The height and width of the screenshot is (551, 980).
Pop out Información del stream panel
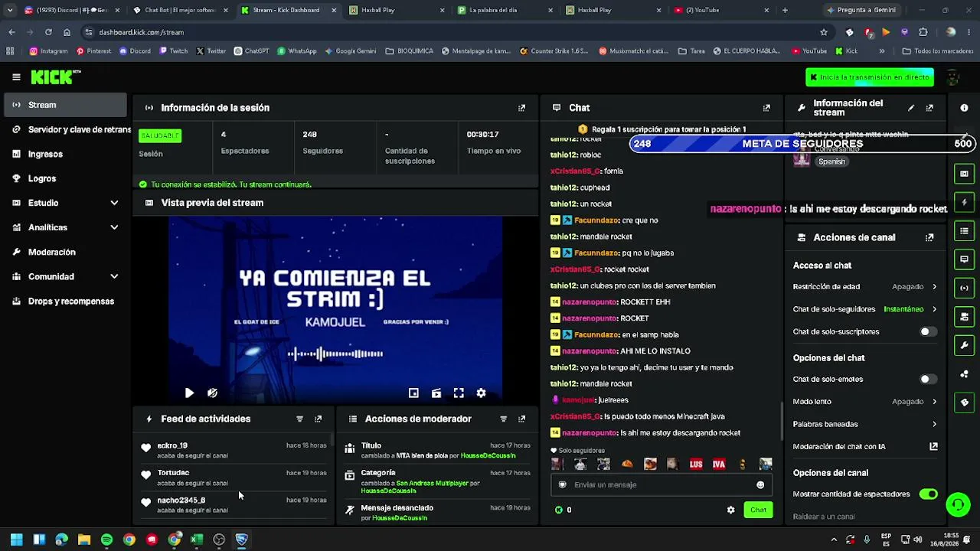tap(929, 108)
